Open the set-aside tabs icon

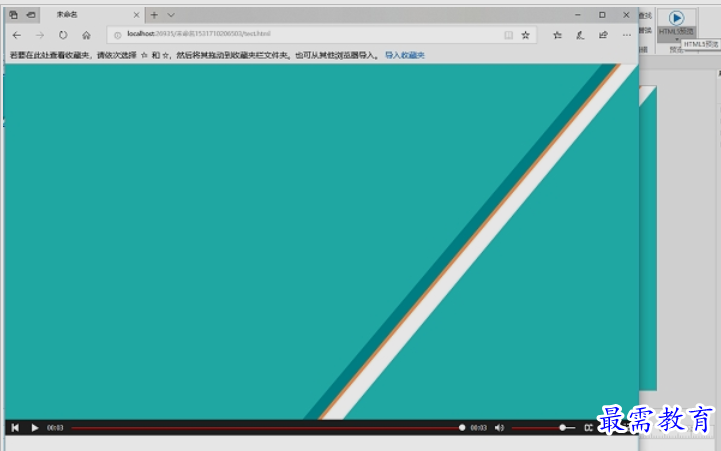click(13, 15)
